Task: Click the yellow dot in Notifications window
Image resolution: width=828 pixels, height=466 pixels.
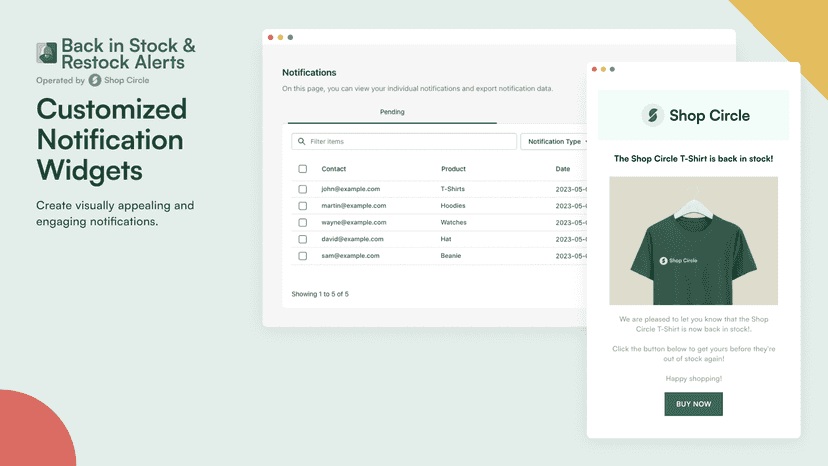Action: pos(280,38)
